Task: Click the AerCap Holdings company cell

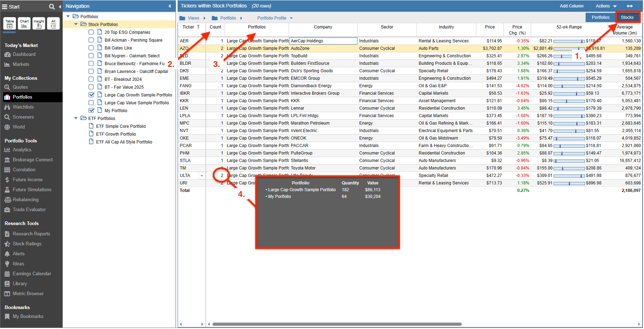Action: pos(323,41)
